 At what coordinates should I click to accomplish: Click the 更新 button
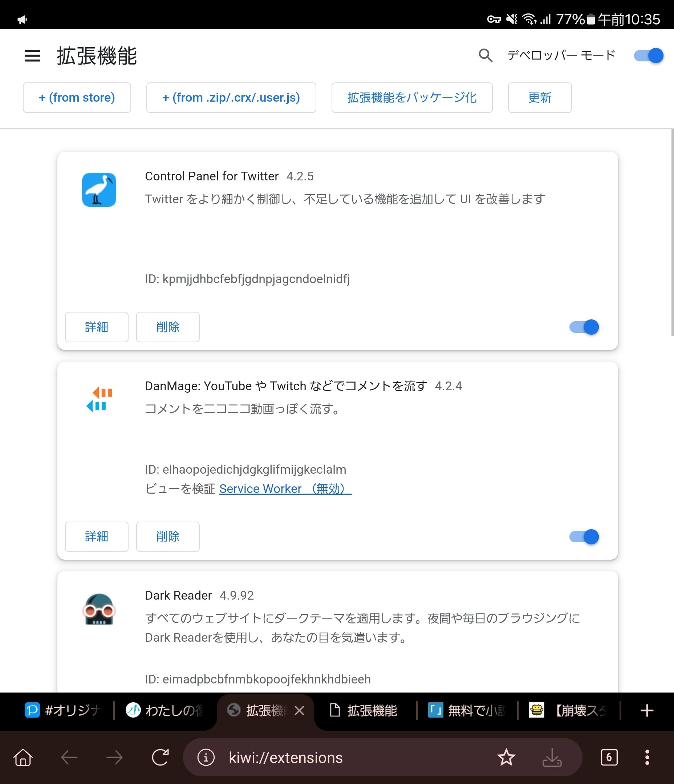(x=540, y=98)
